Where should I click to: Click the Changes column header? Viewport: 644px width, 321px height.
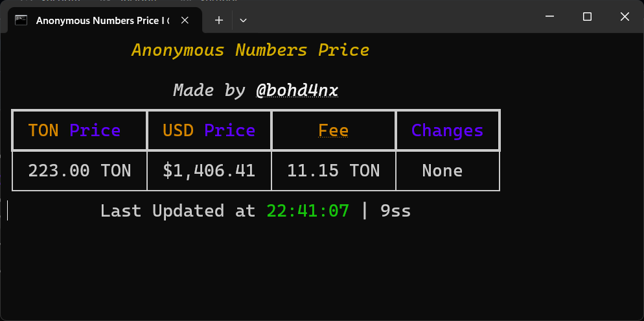[447, 131]
